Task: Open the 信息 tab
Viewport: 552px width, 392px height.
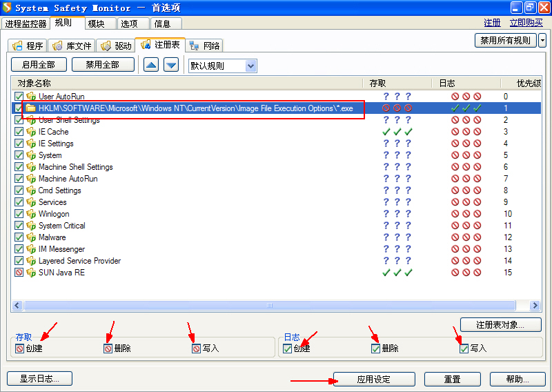Action: tap(166, 23)
